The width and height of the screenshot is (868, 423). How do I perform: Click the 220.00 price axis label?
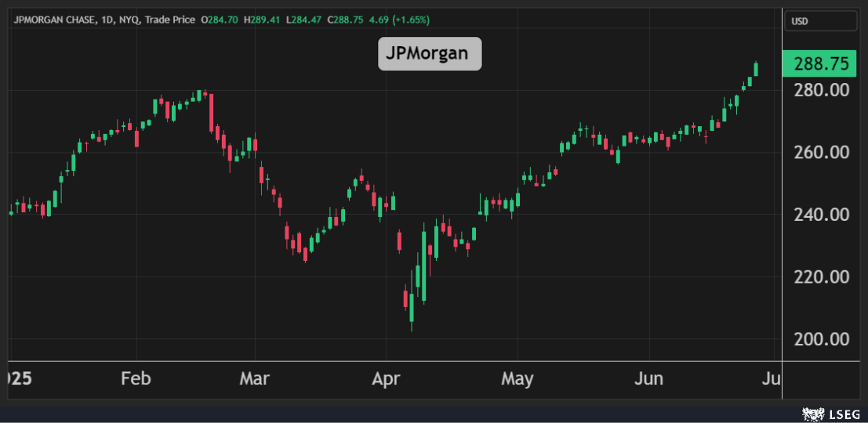click(x=821, y=277)
